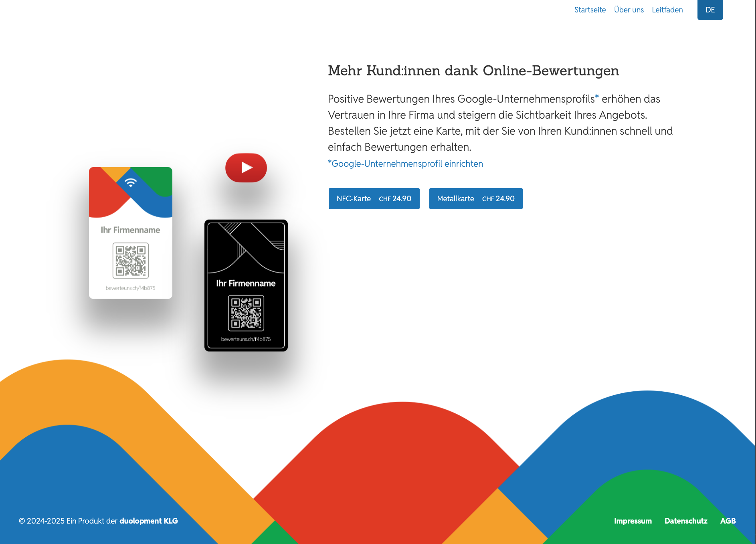The width and height of the screenshot is (756, 544).
Task: Order the Metallkarte for CHF 24.90
Action: click(x=475, y=198)
